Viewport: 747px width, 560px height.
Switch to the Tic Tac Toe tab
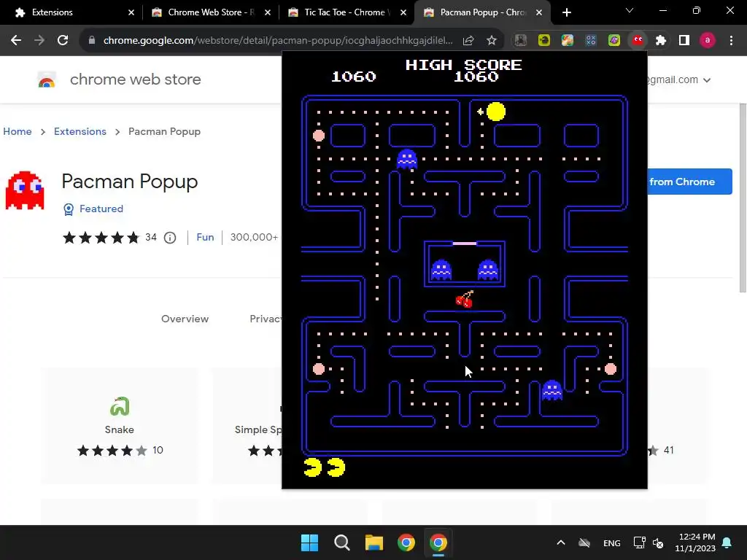pyautogui.click(x=347, y=12)
